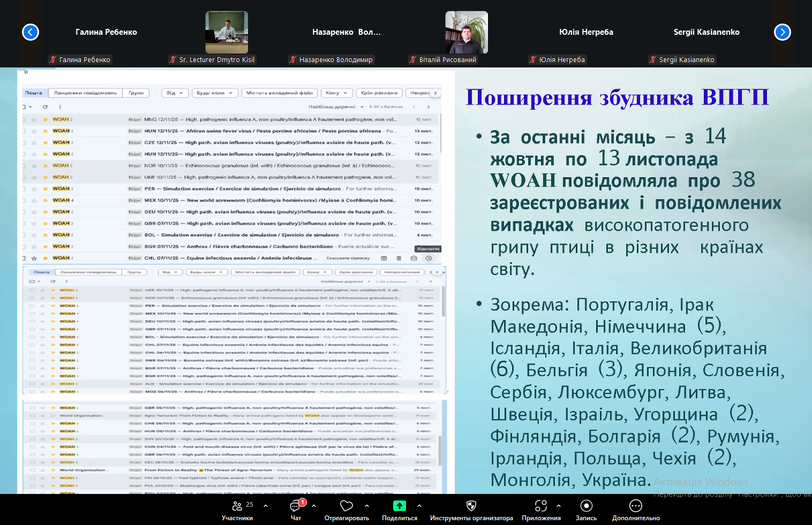Viewport: 812px width, 525px height.
Task: Switch to the Групи tab
Action: (136, 93)
